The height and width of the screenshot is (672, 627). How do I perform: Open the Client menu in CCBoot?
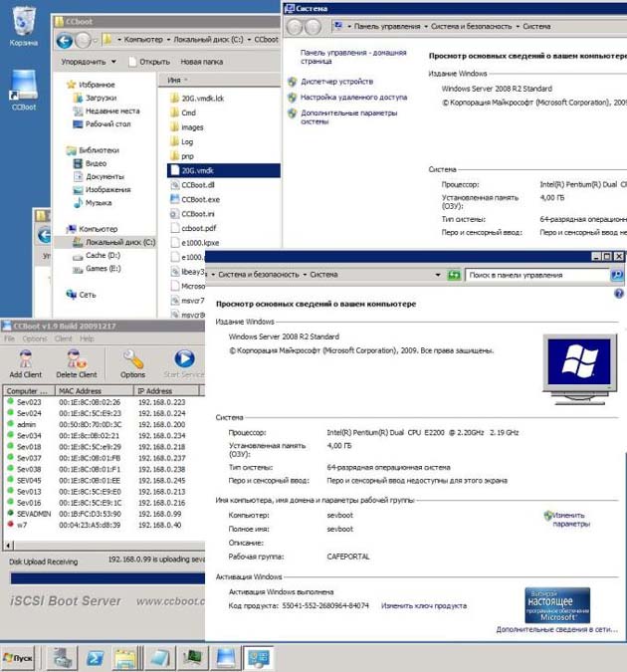point(63,338)
